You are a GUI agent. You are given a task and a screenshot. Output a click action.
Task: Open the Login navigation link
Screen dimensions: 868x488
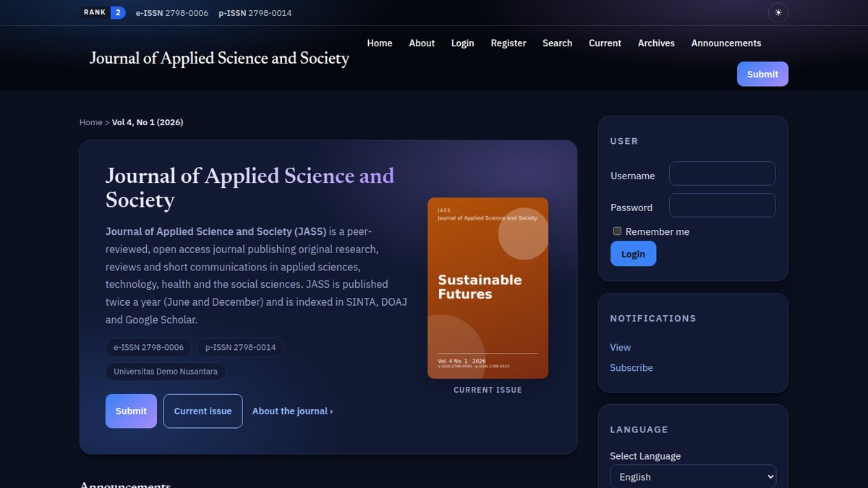463,43
